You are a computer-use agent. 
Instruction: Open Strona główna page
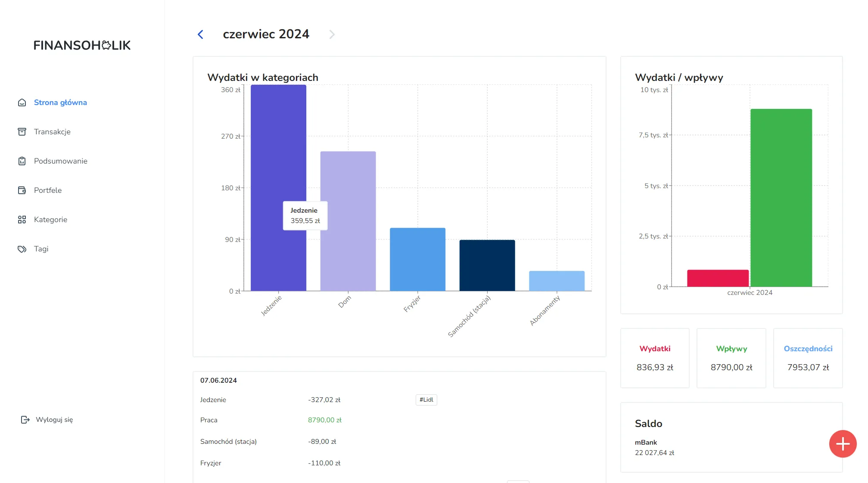[x=60, y=102]
